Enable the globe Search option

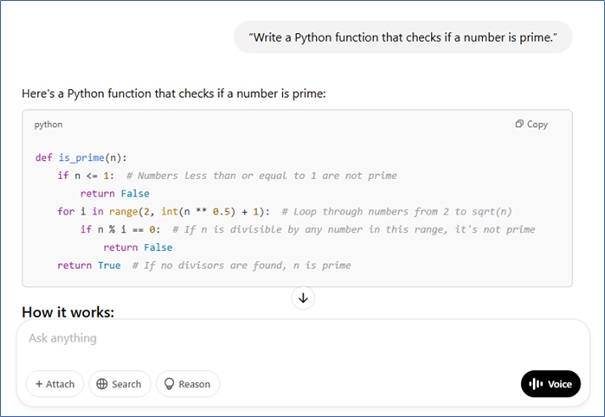coord(119,384)
